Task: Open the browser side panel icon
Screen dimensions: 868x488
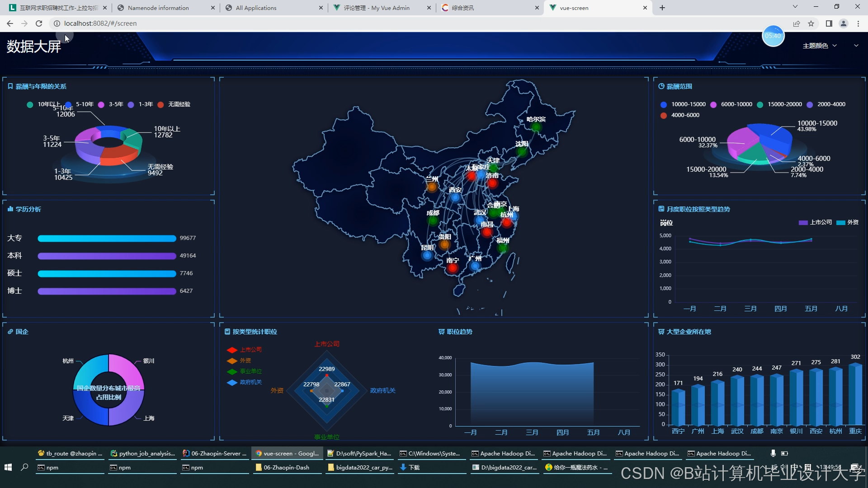Action: (829, 23)
